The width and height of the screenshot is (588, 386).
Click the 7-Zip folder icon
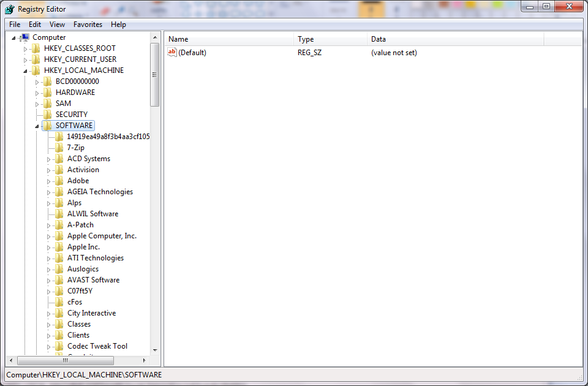59,148
